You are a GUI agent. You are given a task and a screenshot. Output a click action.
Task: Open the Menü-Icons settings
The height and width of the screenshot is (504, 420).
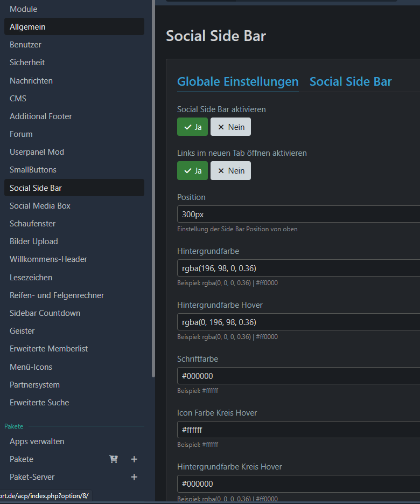(x=31, y=367)
